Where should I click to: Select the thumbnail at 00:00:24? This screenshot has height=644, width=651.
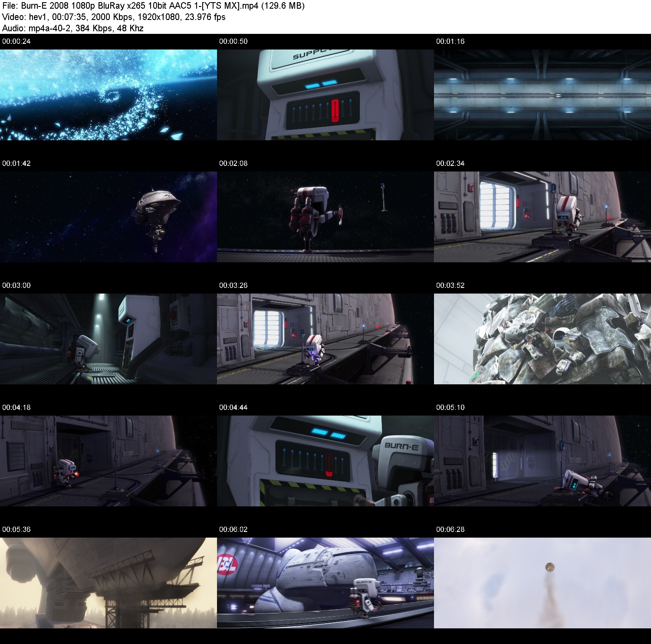pyautogui.click(x=108, y=95)
